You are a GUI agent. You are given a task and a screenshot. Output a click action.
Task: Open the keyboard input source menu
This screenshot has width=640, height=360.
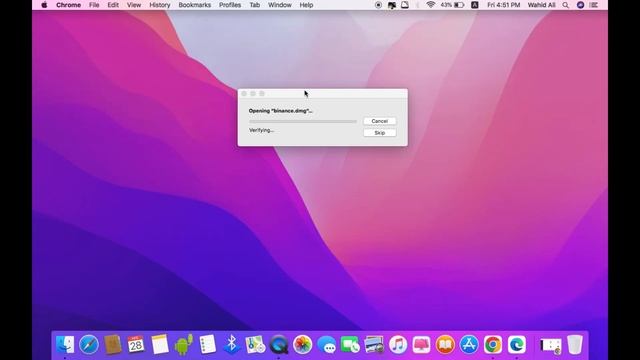pyautogui.click(x=475, y=5)
